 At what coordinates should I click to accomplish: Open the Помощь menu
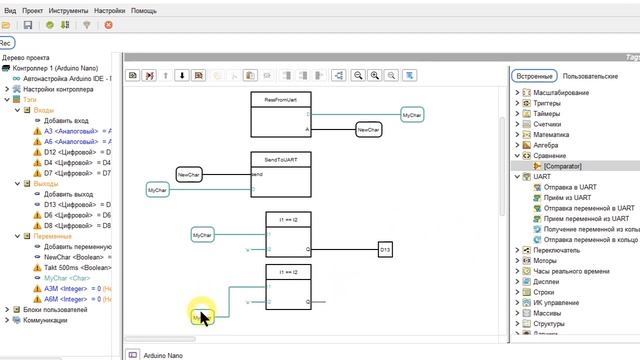[144, 11]
